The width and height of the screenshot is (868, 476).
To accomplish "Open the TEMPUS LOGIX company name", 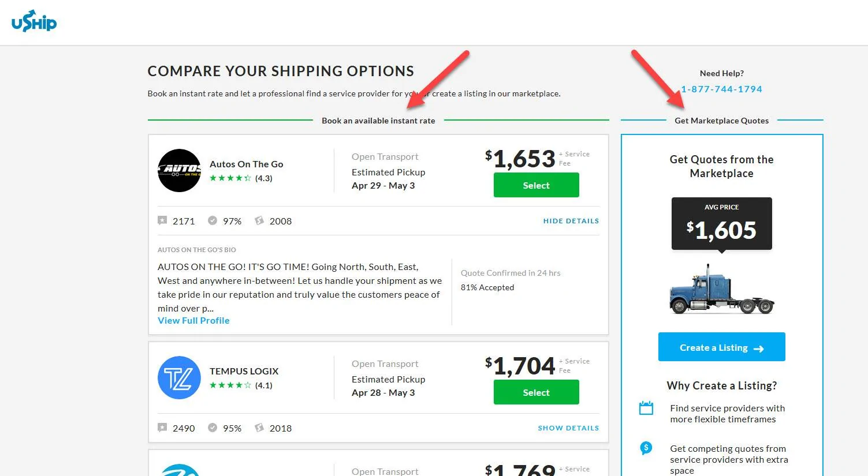I will pyautogui.click(x=244, y=371).
